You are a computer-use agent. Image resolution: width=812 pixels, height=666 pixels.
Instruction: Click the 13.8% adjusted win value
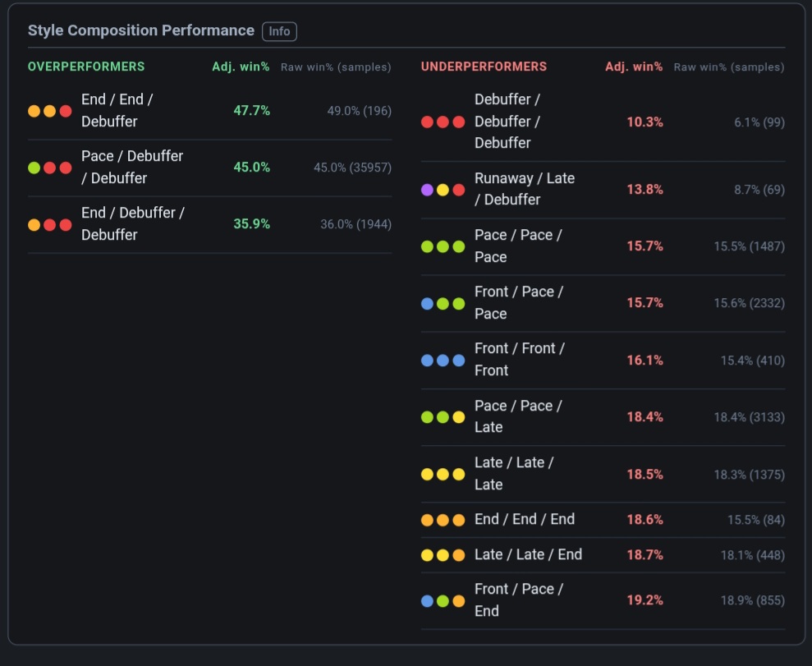(x=645, y=190)
